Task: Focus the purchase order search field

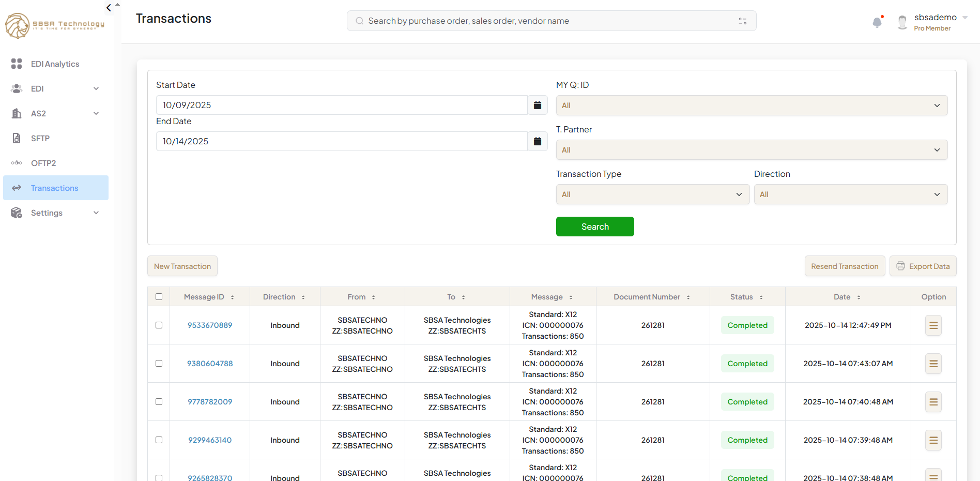Action: 552,21
